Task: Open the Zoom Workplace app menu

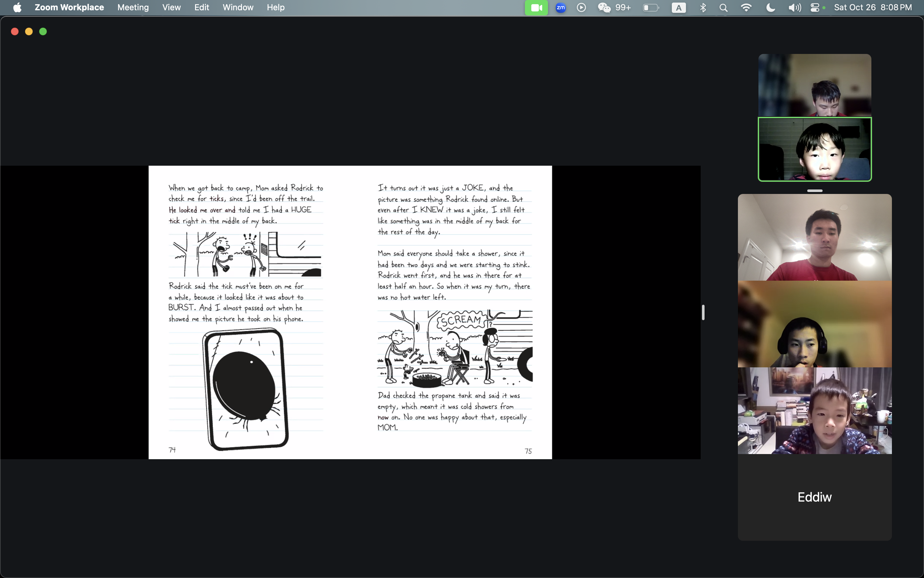Action: click(69, 8)
